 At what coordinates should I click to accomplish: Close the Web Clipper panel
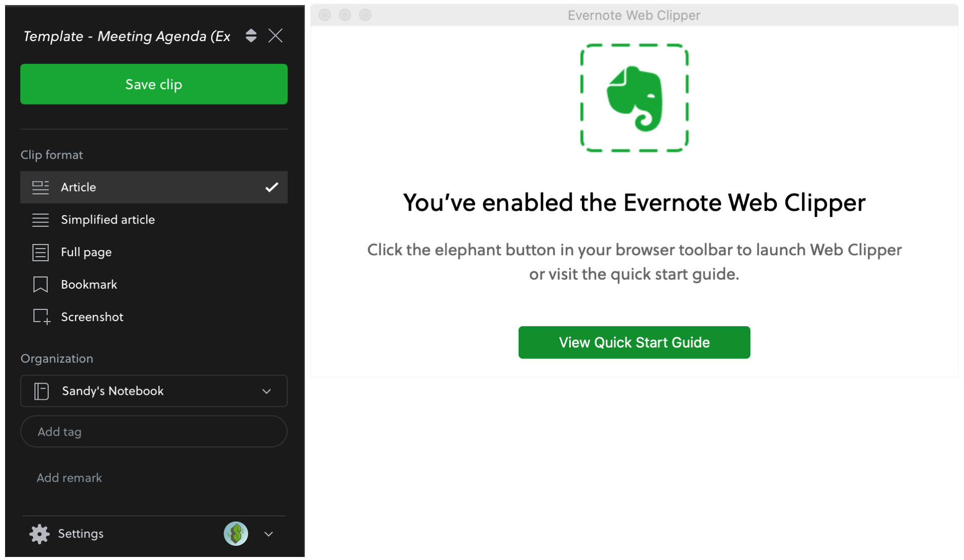point(276,36)
